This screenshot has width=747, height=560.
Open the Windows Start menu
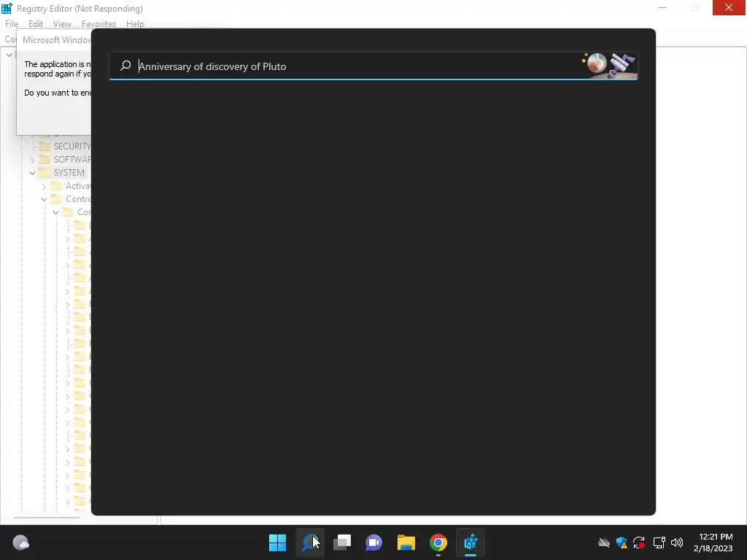point(277,542)
